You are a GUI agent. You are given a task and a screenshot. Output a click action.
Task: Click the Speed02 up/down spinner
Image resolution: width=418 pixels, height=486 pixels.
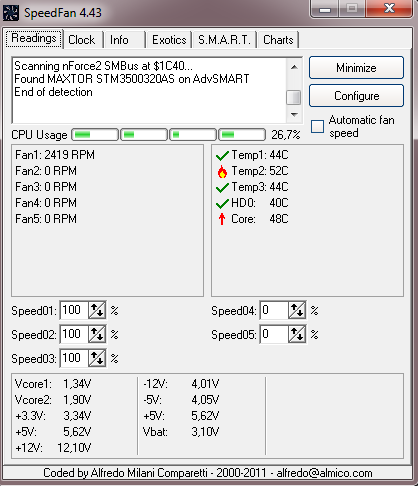click(97, 334)
